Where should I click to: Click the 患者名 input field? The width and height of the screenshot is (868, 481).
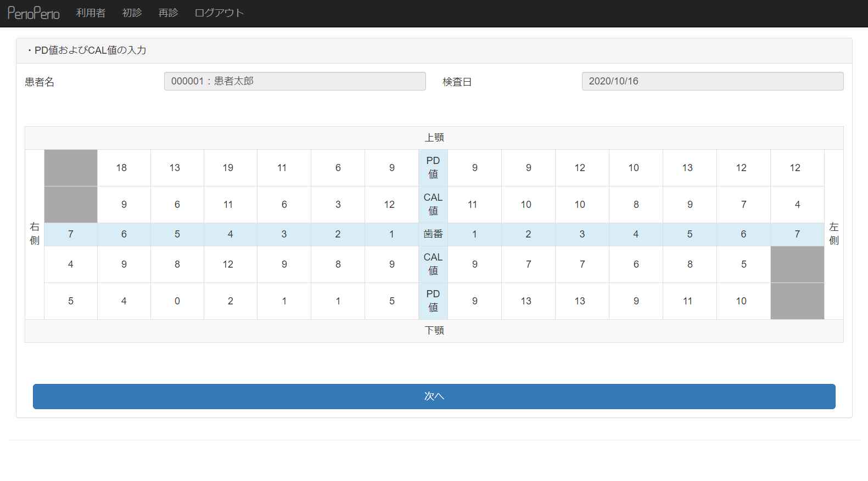tap(295, 81)
